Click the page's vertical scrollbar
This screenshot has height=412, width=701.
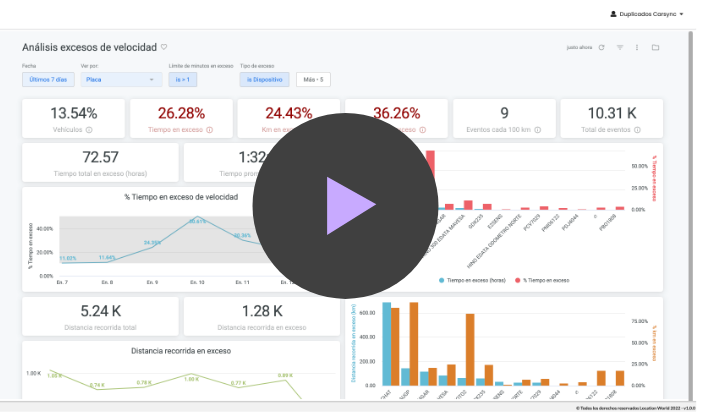(x=691, y=150)
